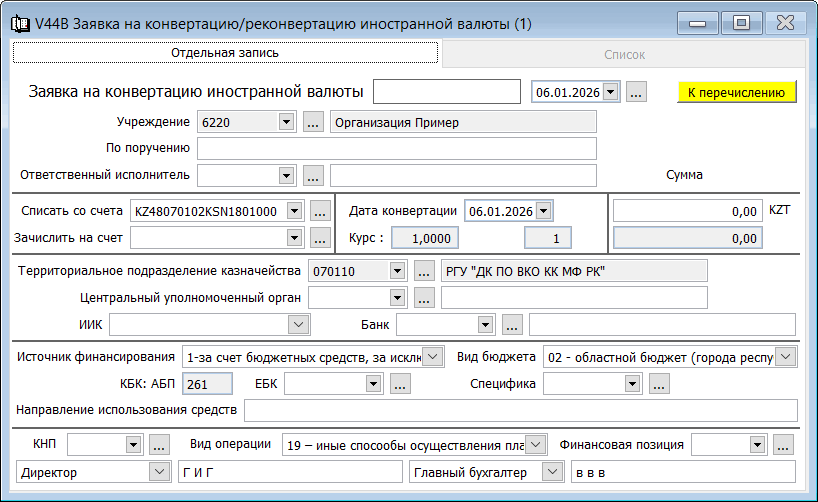Open lookup for Зачислить на счет
This screenshot has height=502, width=818.
[320, 238]
